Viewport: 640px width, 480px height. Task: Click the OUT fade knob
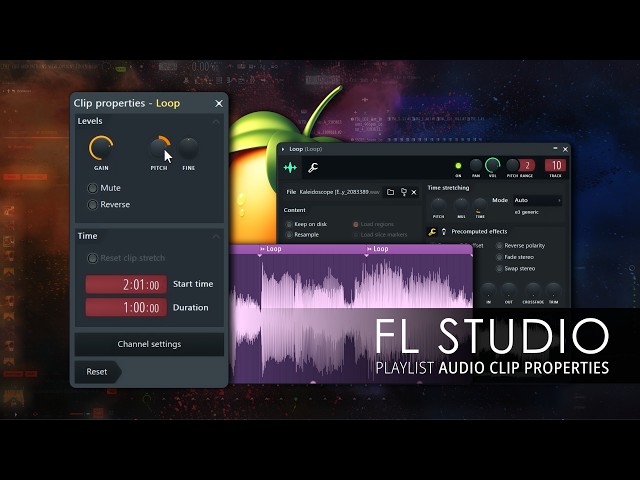coord(509,291)
